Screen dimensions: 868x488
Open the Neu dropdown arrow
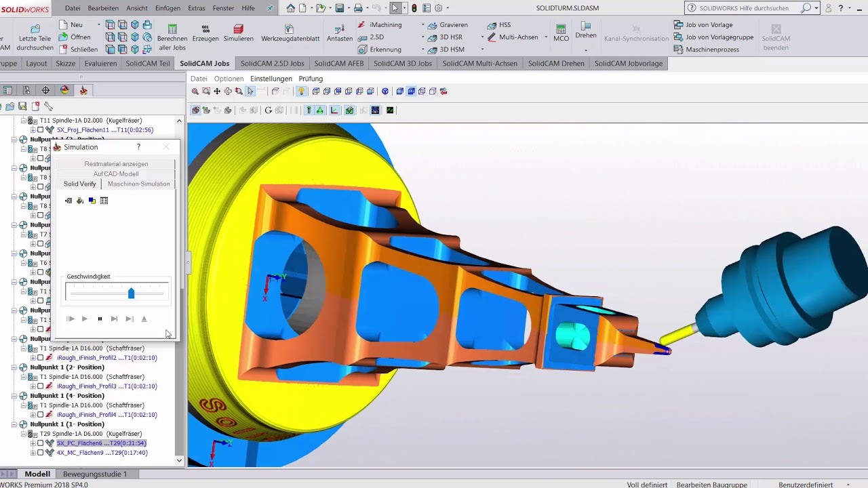tap(98, 25)
